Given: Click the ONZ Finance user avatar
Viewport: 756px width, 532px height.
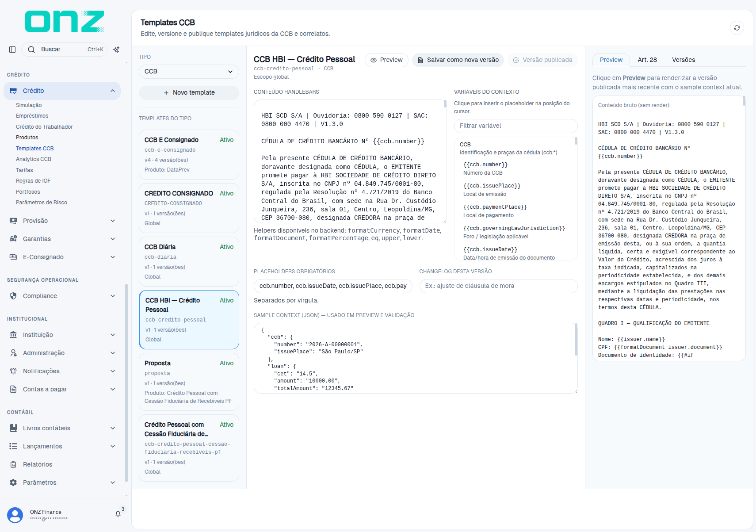Looking at the screenshot, I should [15, 515].
